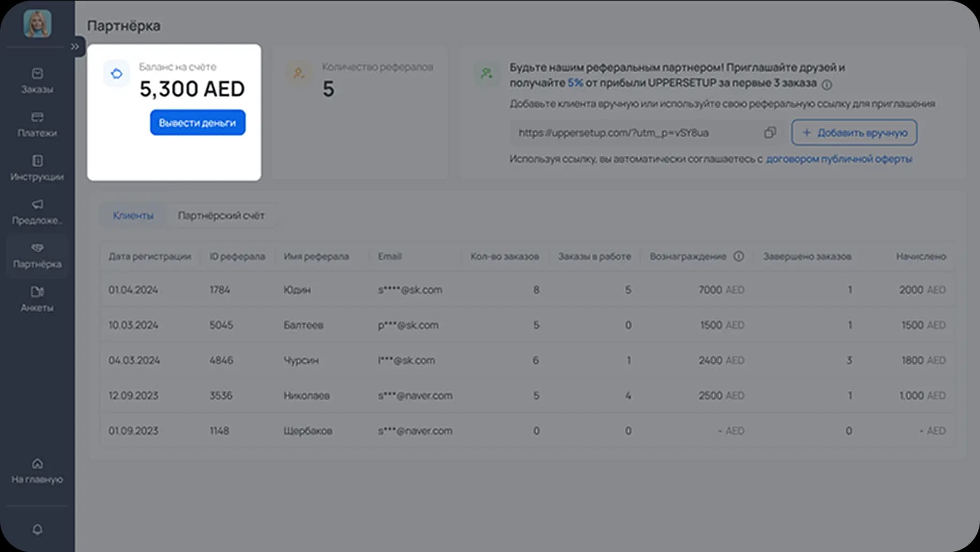
Task: Show info next to 5% referral offer
Action: [827, 85]
